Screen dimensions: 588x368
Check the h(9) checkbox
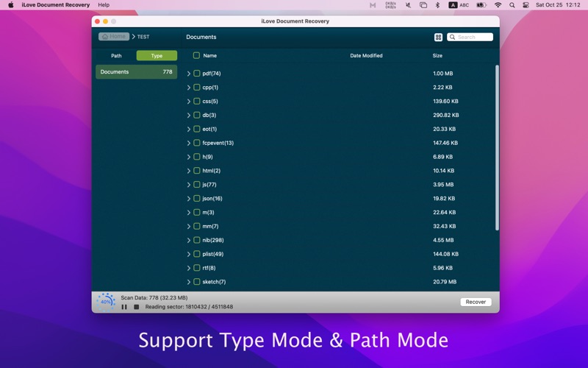[196, 157]
